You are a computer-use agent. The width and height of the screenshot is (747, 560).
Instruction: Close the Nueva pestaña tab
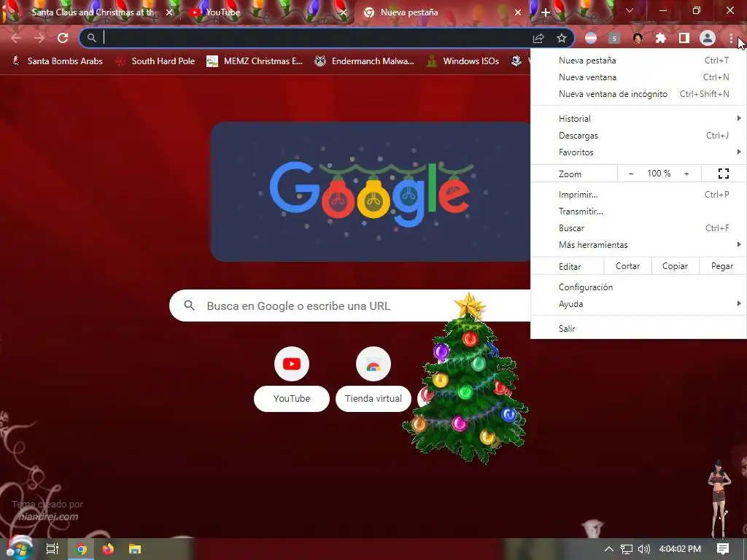pos(518,12)
